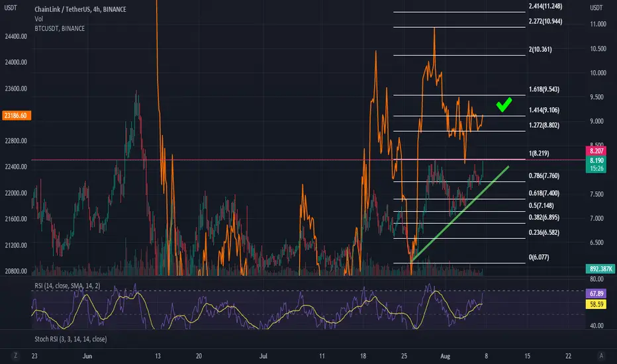Screen dimensions: 617x364
Task: Click the yellow 58.59 RSI SMA label
Action: pyautogui.click(x=596, y=304)
